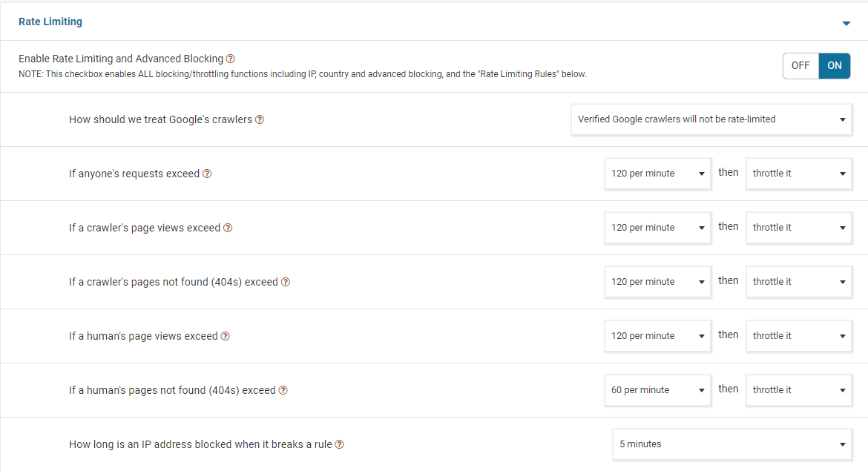Change crawler's page views rate dropdown
Screen dimensions: 868x471
657,228
